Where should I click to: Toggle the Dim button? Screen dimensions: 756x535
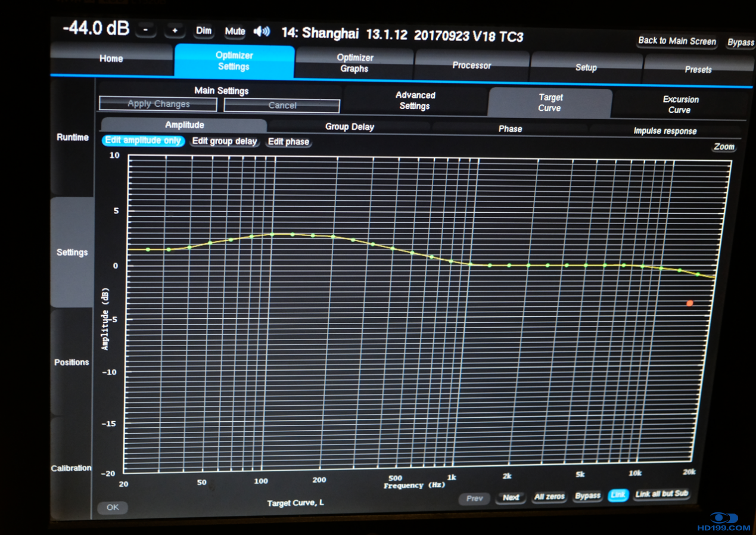tap(204, 31)
